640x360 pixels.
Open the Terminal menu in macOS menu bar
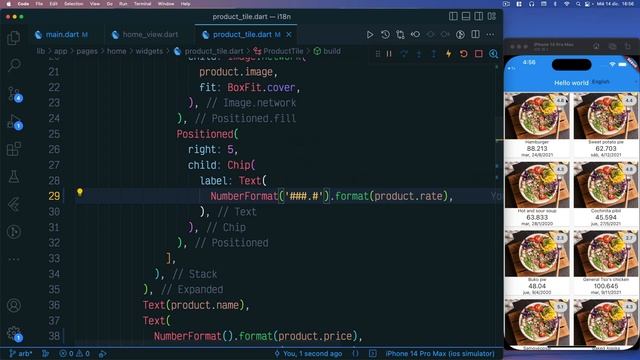point(142,4)
